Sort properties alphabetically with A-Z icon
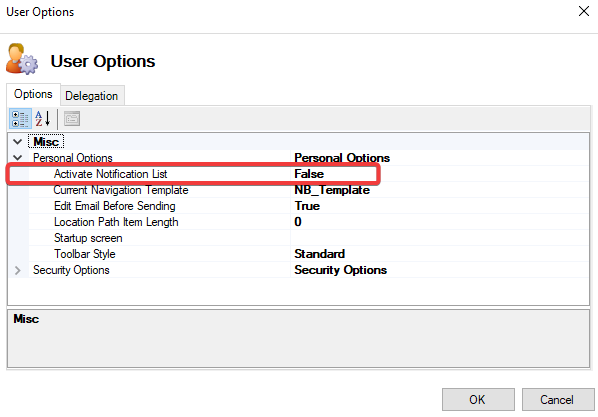The width and height of the screenshot is (598, 417). 43,119
